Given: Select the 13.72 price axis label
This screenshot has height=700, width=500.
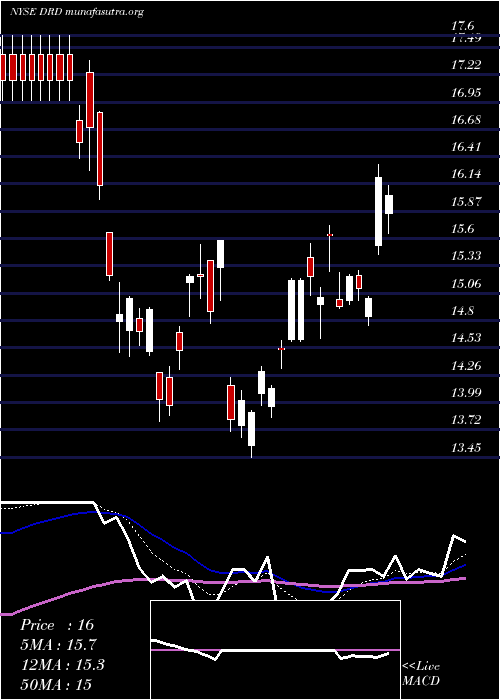Looking at the screenshot, I should pyautogui.click(x=466, y=420).
